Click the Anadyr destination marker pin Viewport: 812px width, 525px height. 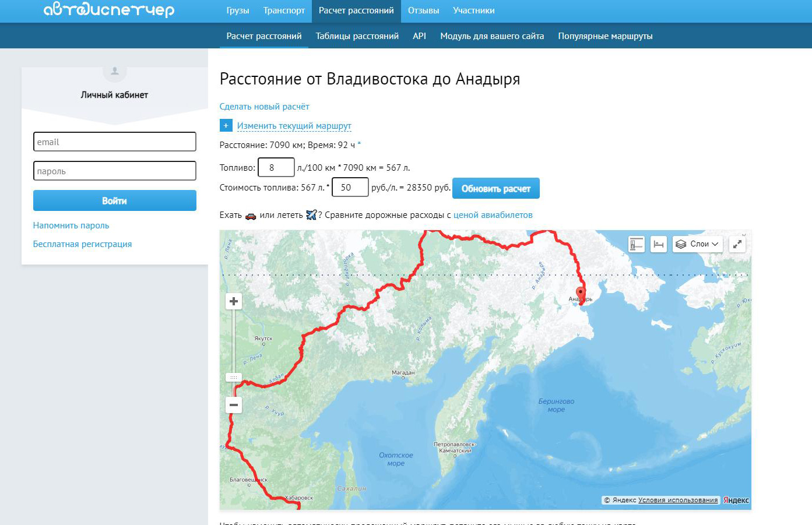pyautogui.click(x=581, y=293)
